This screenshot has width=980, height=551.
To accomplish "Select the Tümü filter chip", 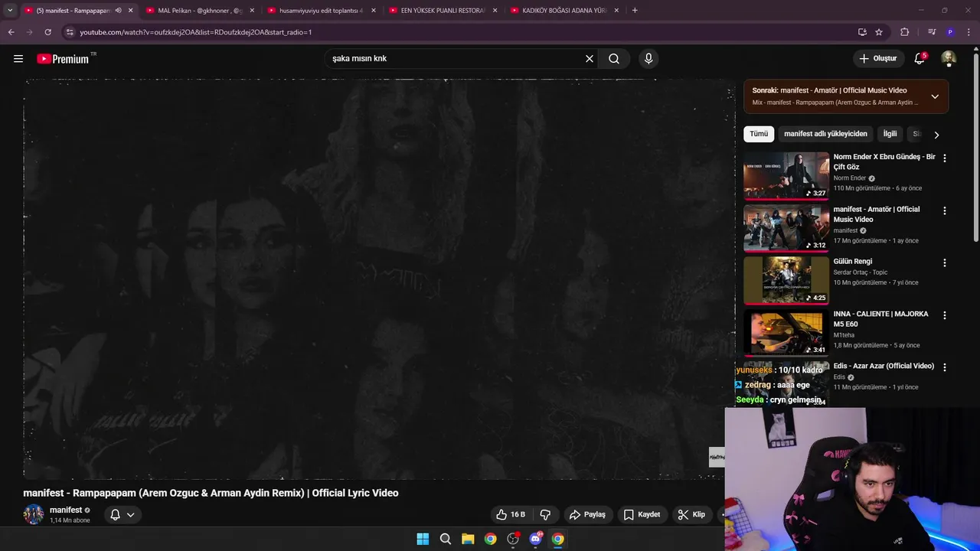I will coord(759,134).
